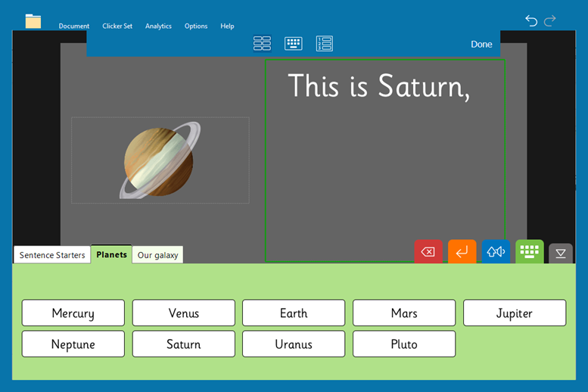Click the Neptune word cell

[73, 344]
